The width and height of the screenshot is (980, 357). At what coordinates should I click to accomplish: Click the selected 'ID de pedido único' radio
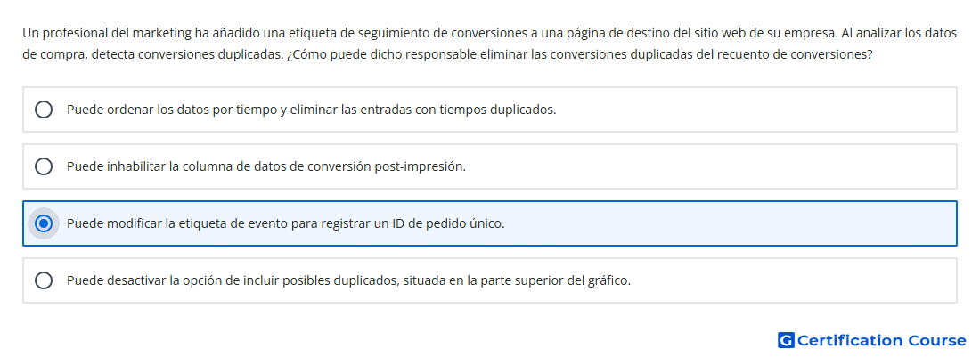pyautogui.click(x=44, y=223)
